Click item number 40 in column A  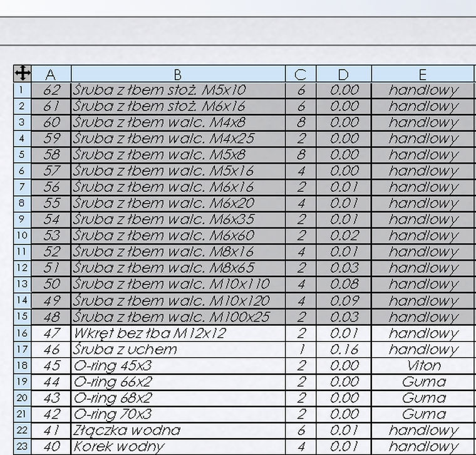click(51, 446)
